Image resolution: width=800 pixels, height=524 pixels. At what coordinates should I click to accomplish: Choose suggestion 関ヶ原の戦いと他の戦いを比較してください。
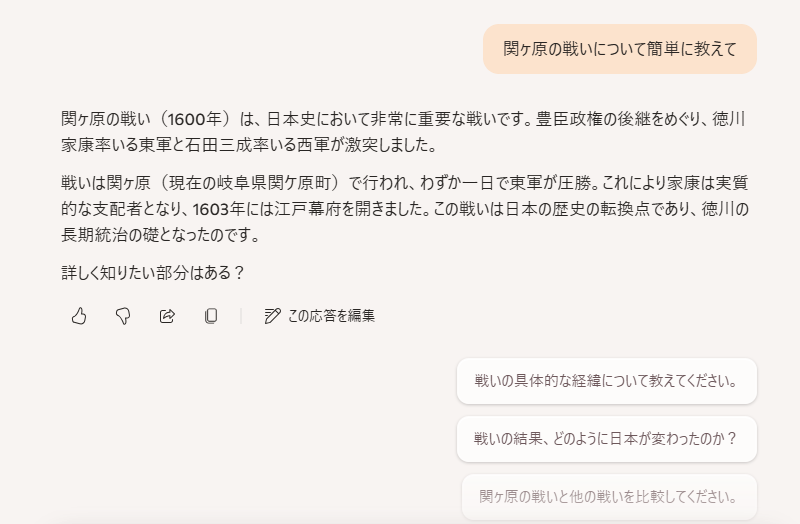point(609,496)
